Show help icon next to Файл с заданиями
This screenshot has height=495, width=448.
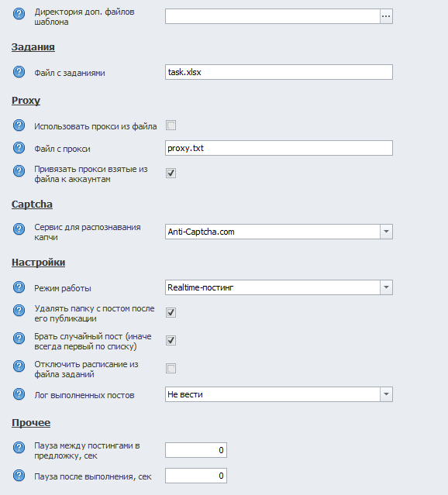tap(19, 72)
